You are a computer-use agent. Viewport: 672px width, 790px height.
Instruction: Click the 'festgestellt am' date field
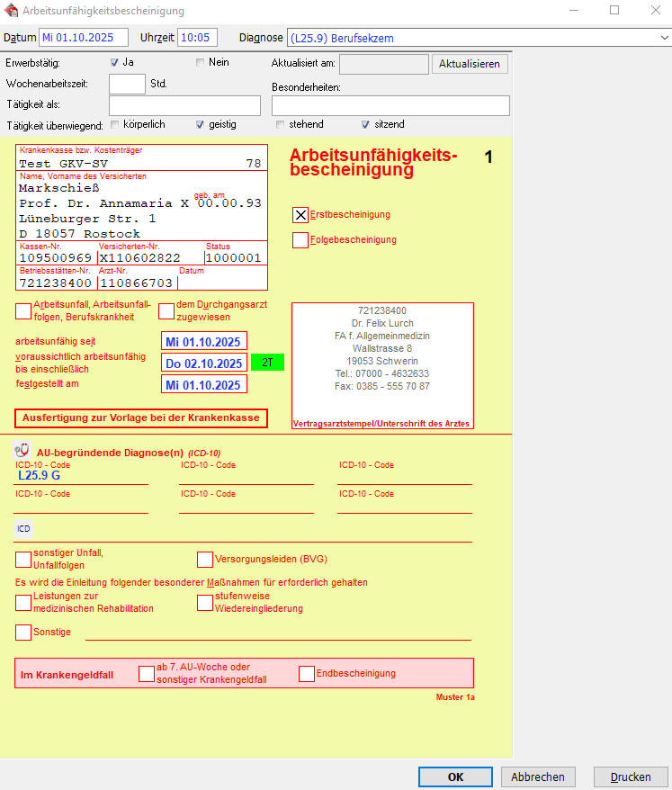pyautogui.click(x=203, y=385)
